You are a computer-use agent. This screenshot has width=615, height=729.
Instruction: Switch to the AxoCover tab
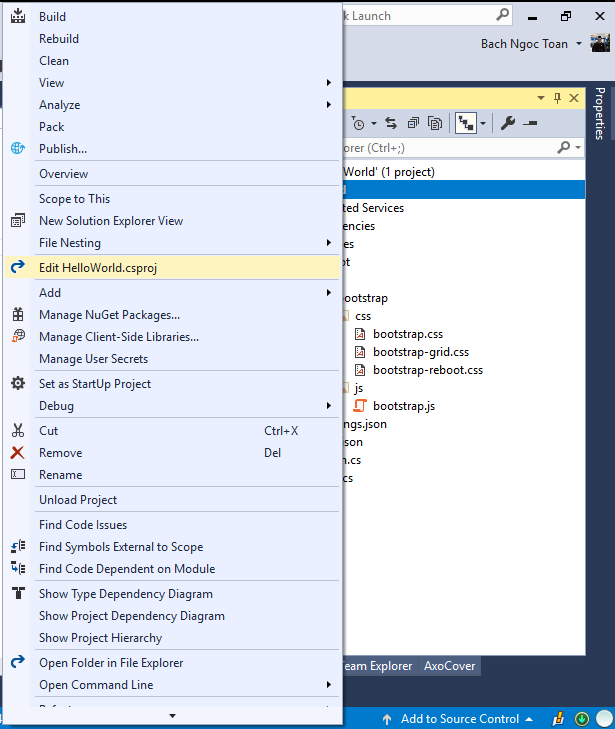pyautogui.click(x=449, y=665)
